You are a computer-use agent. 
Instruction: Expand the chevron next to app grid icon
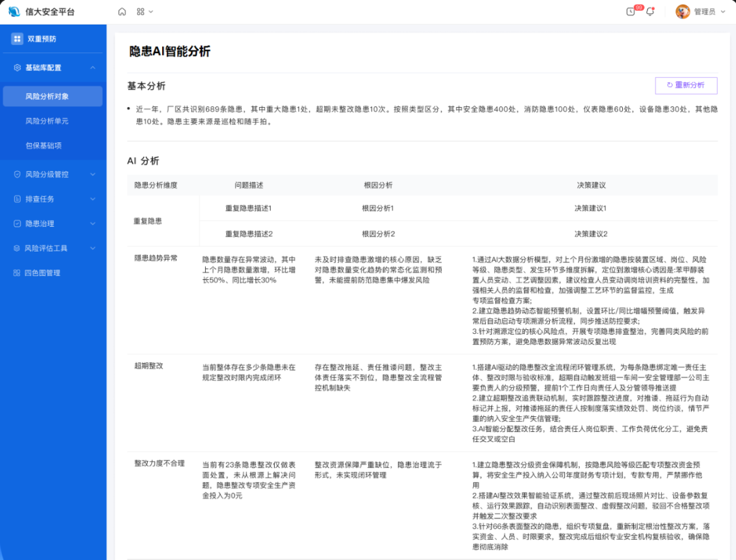click(151, 12)
